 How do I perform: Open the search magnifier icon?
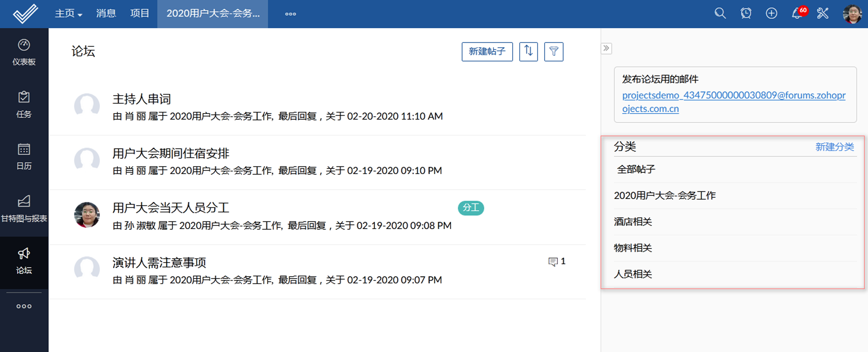(x=720, y=13)
